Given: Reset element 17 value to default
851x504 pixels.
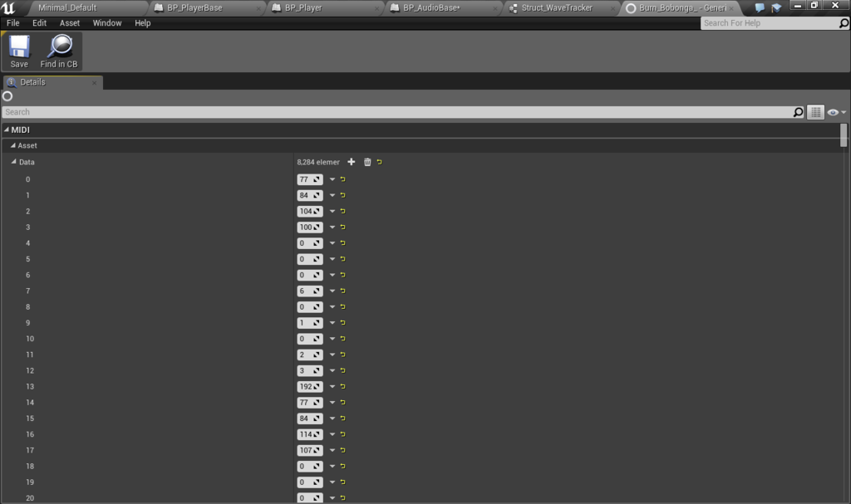Looking at the screenshot, I should (343, 450).
